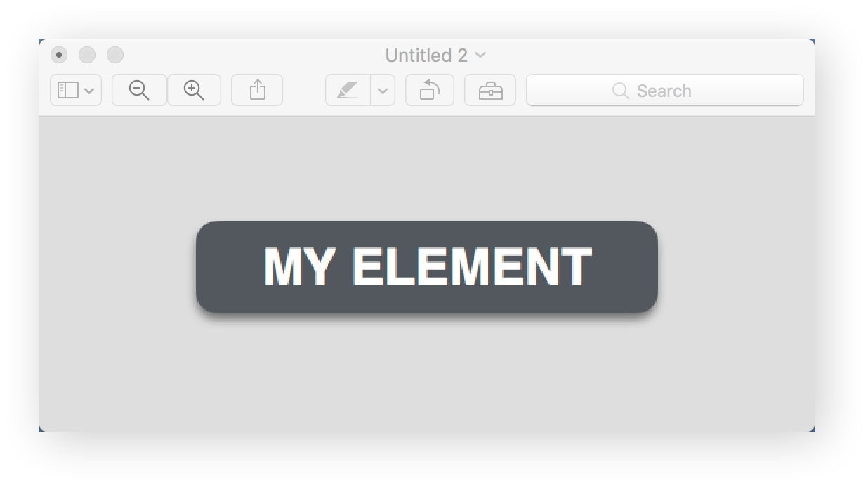Image resolution: width=868 pixels, height=485 pixels.
Task: Click the Zoom In magnifier icon
Action: 194,90
